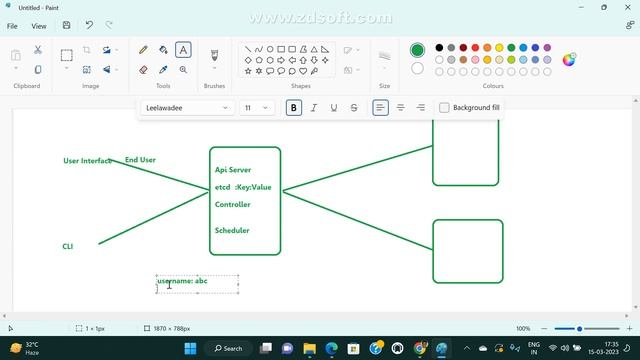Pick the Heart shape

(x=303, y=71)
